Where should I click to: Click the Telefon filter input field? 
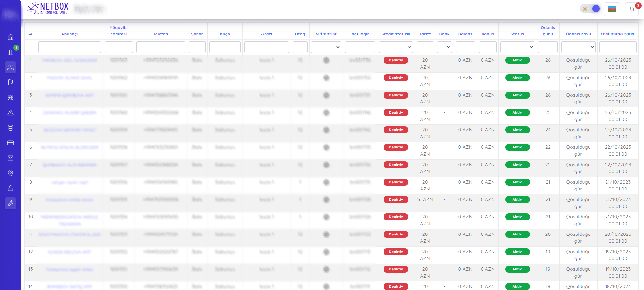pyautogui.click(x=161, y=47)
